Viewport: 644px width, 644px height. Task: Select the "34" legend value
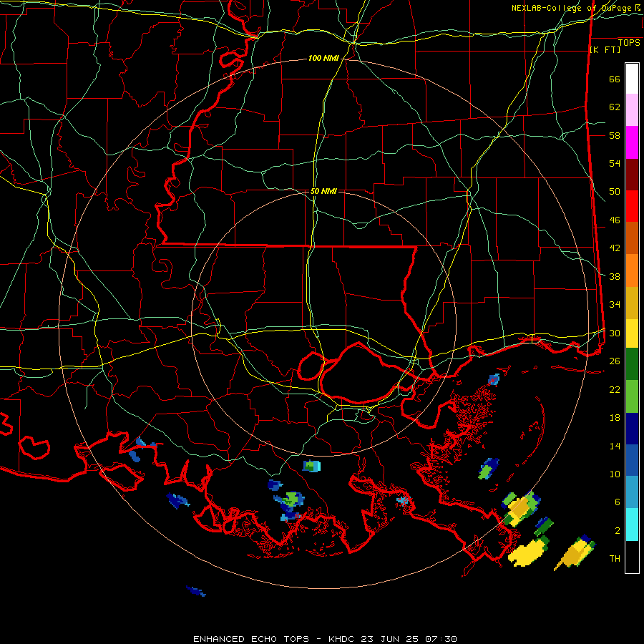[x=615, y=305]
